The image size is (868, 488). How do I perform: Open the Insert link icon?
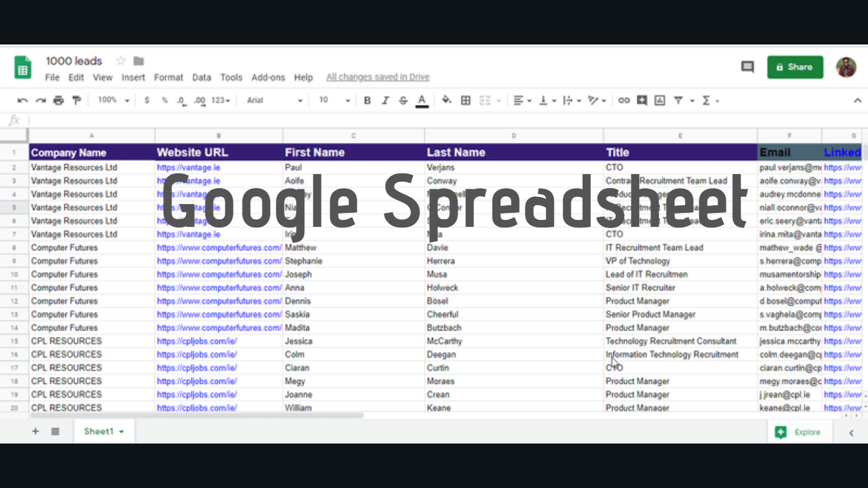[x=623, y=100]
